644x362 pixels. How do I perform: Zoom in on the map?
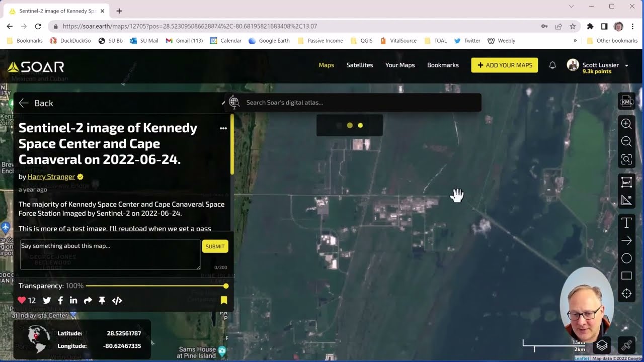[626, 124]
